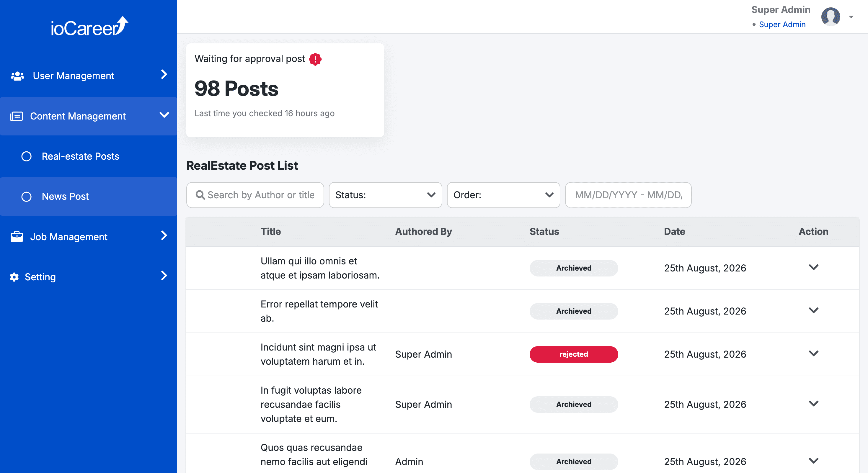Select the Real-estate Posts circle marker

point(26,156)
